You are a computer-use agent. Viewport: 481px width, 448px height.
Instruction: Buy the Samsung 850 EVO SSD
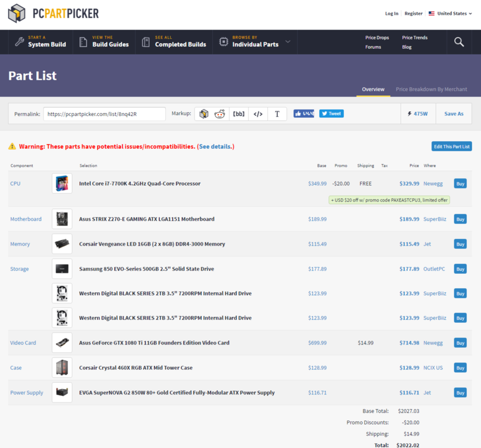click(460, 269)
